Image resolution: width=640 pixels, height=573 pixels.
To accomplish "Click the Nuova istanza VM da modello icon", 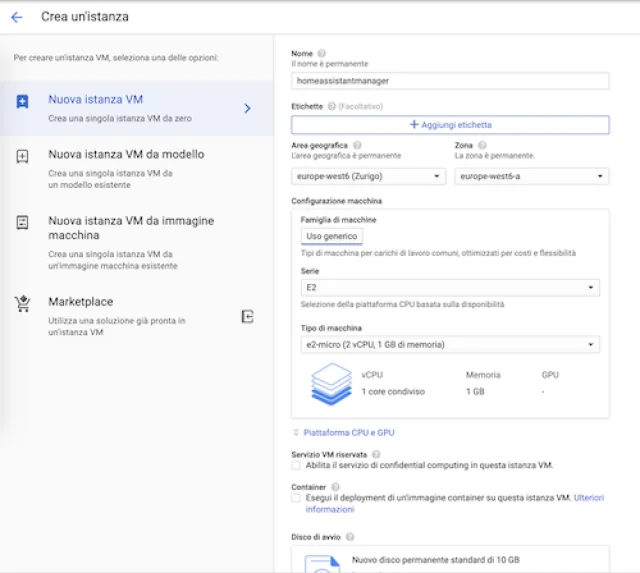I will click(x=23, y=156).
